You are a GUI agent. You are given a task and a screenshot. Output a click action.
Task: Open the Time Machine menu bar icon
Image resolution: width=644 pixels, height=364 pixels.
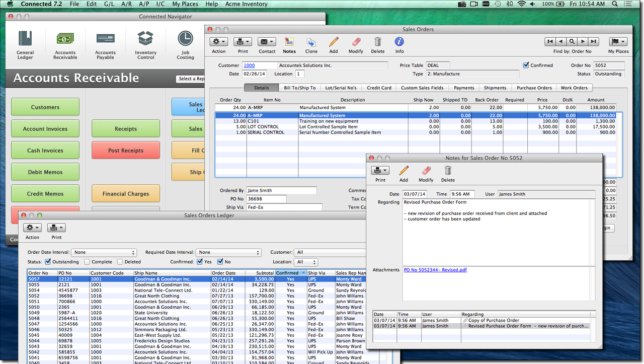coord(497,4)
